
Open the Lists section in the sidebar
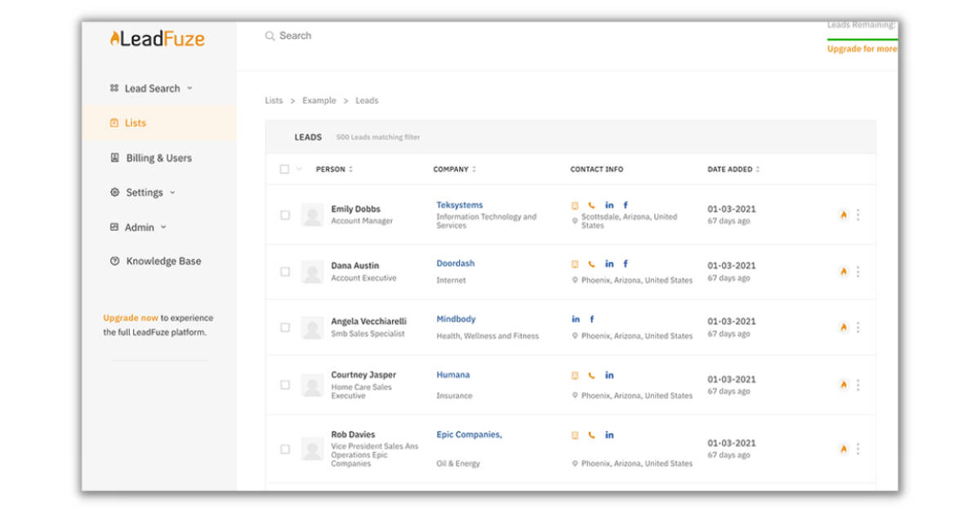[135, 122]
